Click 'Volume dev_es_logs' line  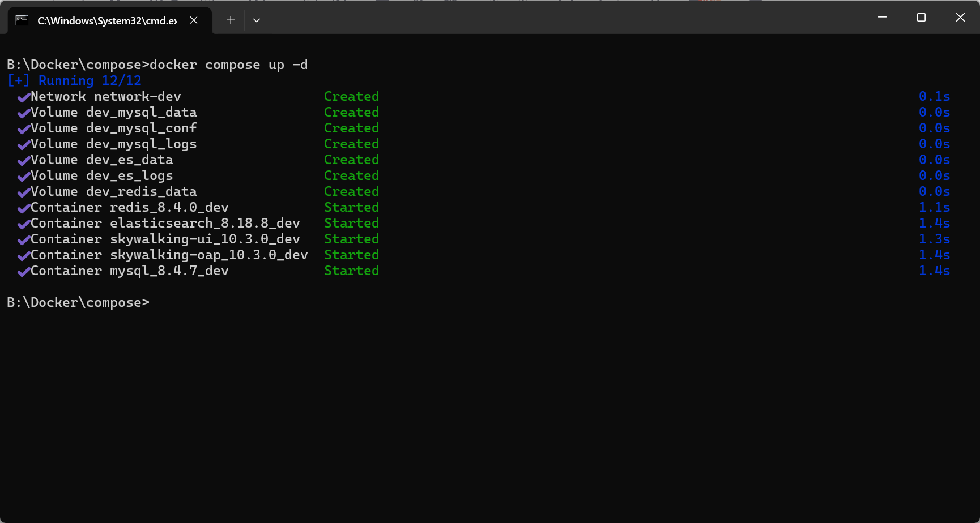[x=102, y=175]
